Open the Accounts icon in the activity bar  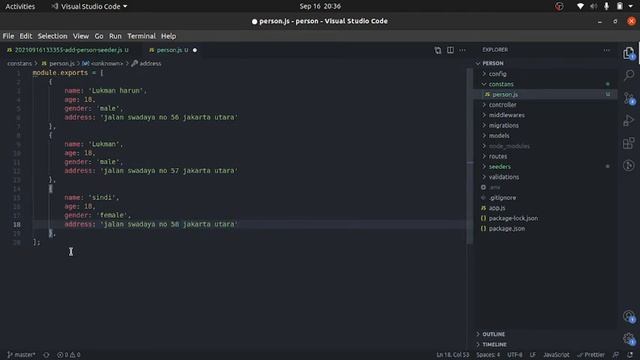[629, 316]
